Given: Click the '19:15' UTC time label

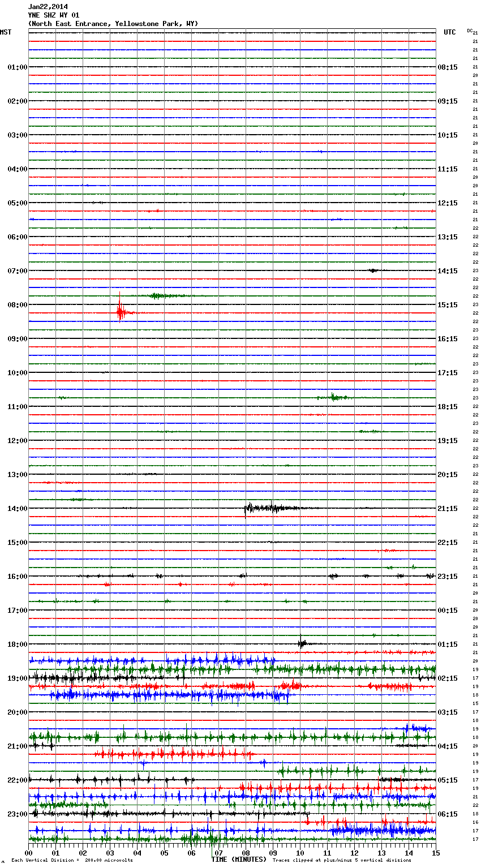Looking at the screenshot, I should coord(448,441).
